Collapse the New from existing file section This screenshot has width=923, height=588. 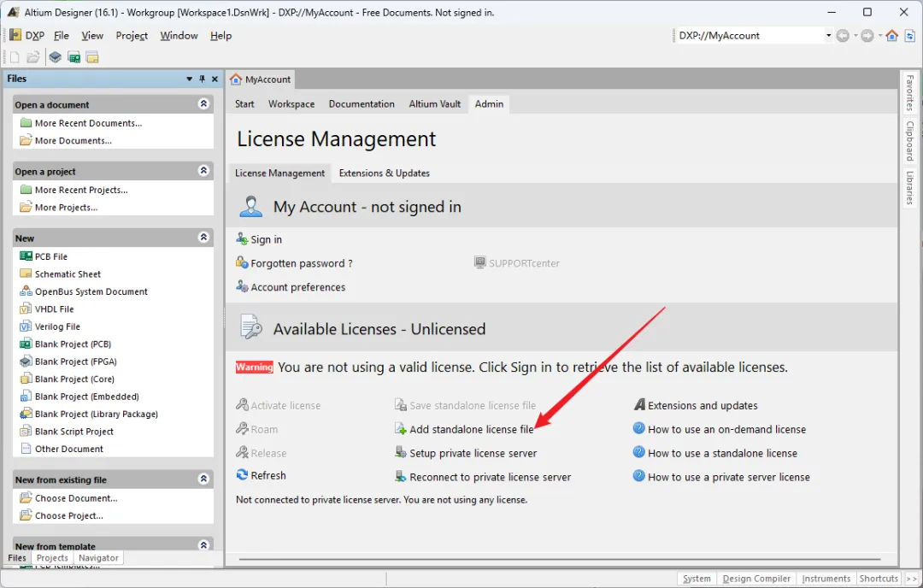click(203, 479)
